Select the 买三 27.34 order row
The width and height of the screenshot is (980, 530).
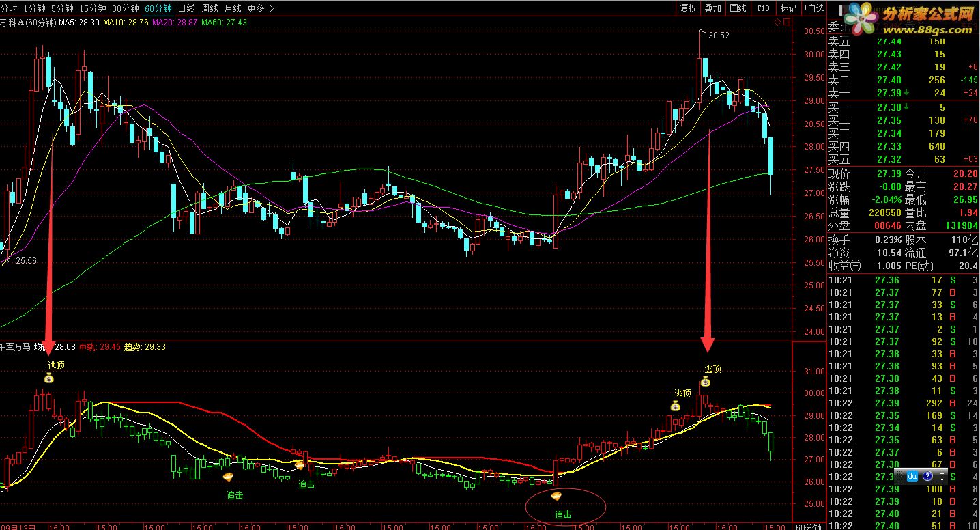pos(904,133)
